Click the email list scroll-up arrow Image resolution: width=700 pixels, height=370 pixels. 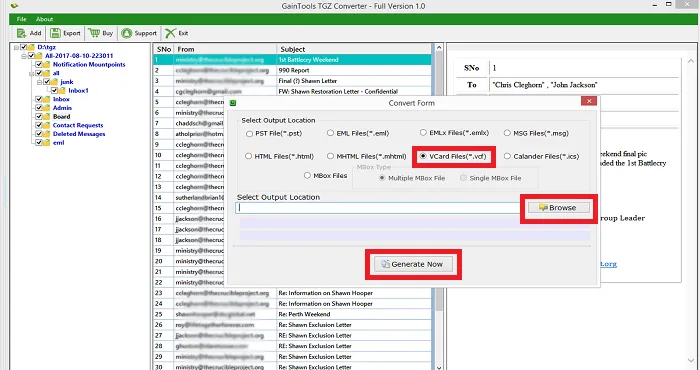tap(439, 48)
